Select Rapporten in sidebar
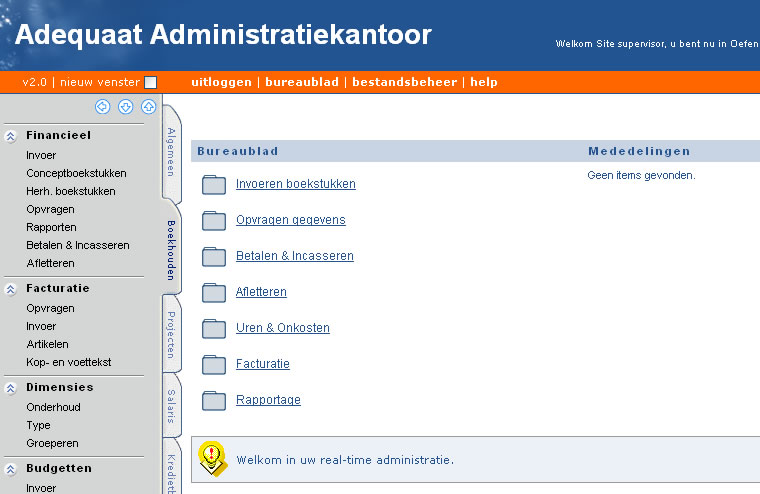760x494 pixels. 51,227
